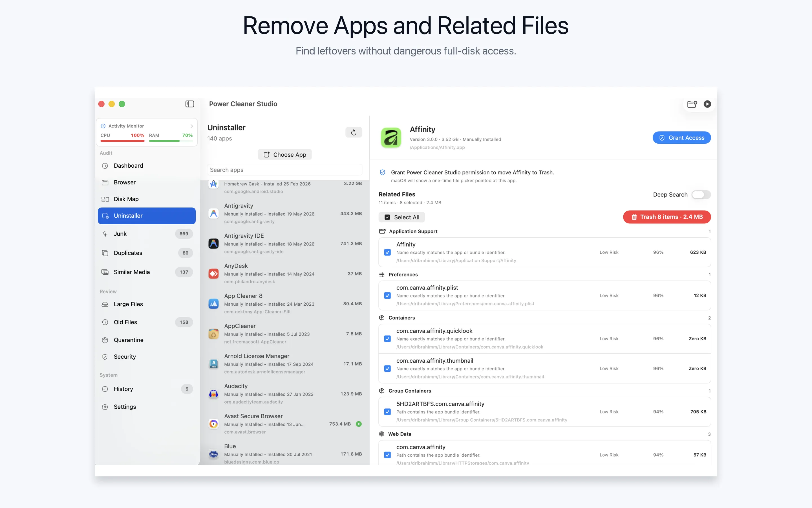
Task: Click the Browser folder icon
Action: [105, 182]
